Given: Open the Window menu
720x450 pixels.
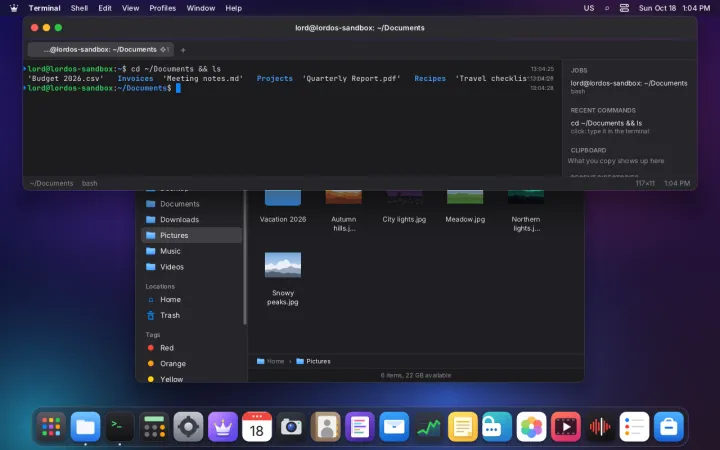Looking at the screenshot, I should click(x=201, y=8).
